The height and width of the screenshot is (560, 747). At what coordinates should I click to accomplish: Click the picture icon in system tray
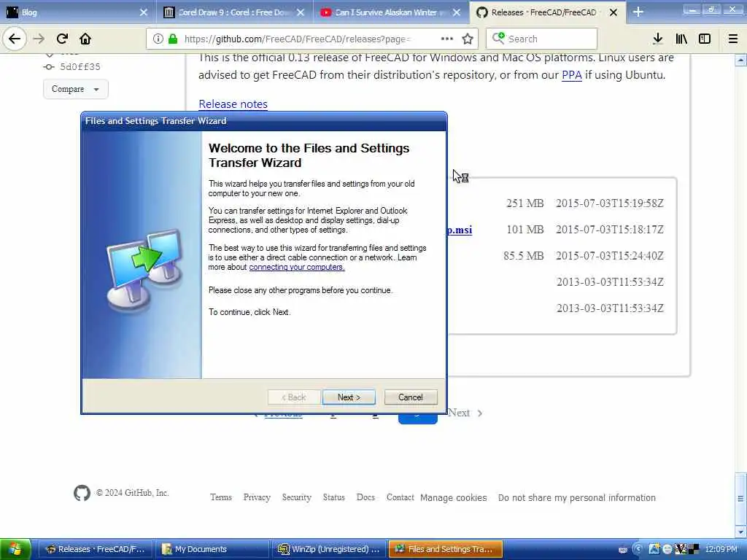654,549
